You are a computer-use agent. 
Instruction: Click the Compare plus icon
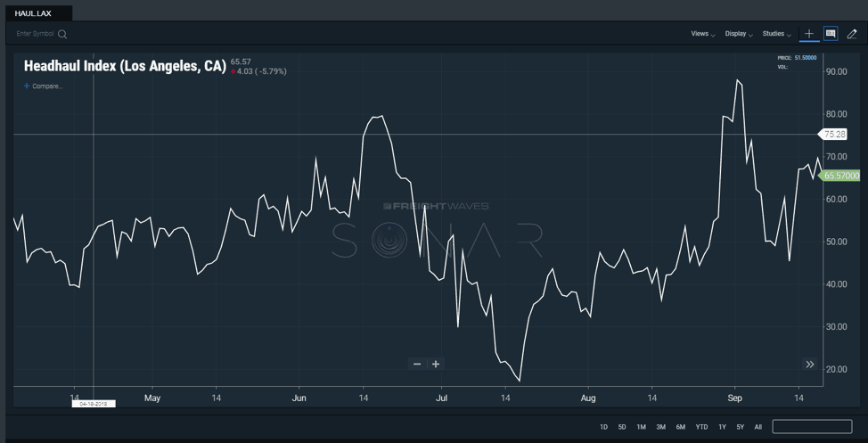coord(27,86)
